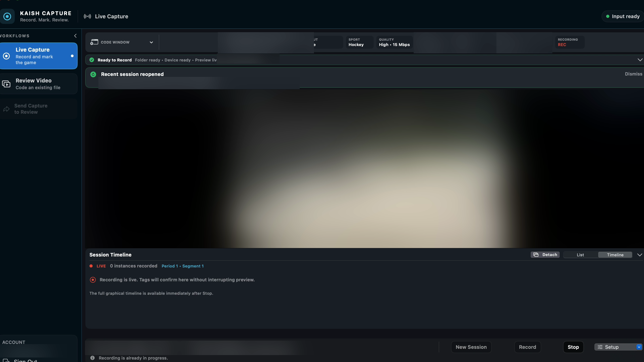The width and height of the screenshot is (644, 362).
Task: Click the red LIVE indicator
Action: pyautogui.click(x=98, y=266)
